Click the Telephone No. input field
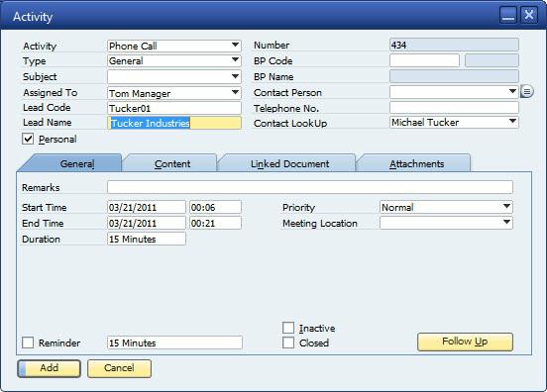This screenshot has width=547, height=392. tap(454, 108)
